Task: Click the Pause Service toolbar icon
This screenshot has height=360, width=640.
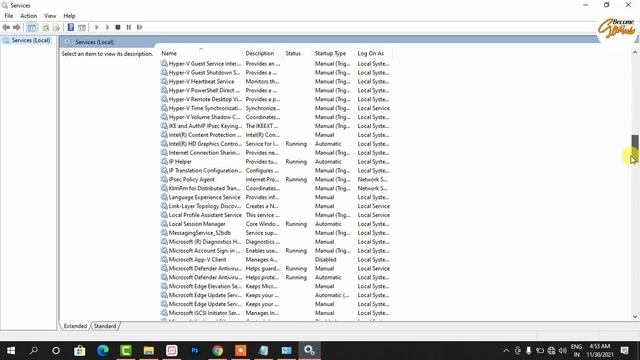Action: (129, 27)
